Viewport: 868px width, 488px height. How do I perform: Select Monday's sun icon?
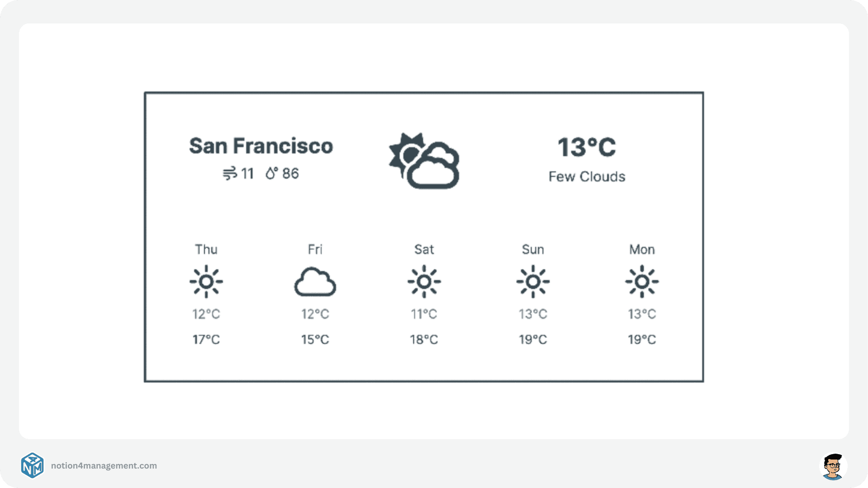(642, 281)
